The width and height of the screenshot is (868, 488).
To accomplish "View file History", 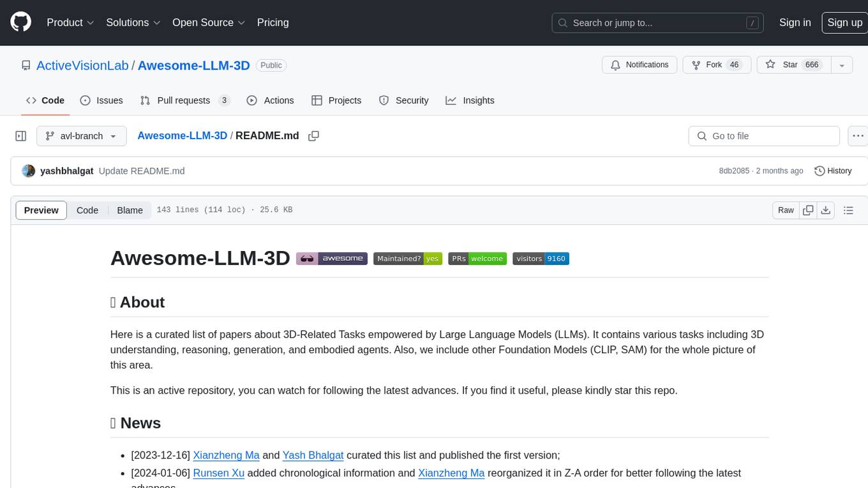I will pos(833,171).
